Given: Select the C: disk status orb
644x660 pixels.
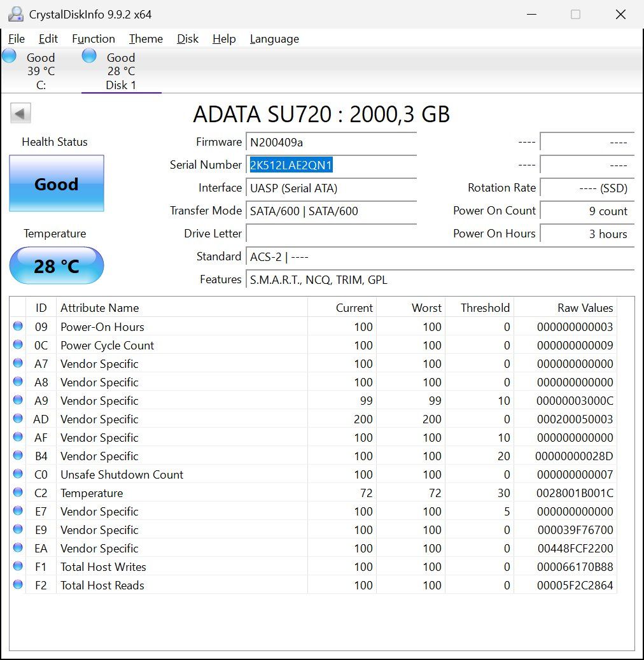Looking at the screenshot, I should pyautogui.click(x=10, y=55).
